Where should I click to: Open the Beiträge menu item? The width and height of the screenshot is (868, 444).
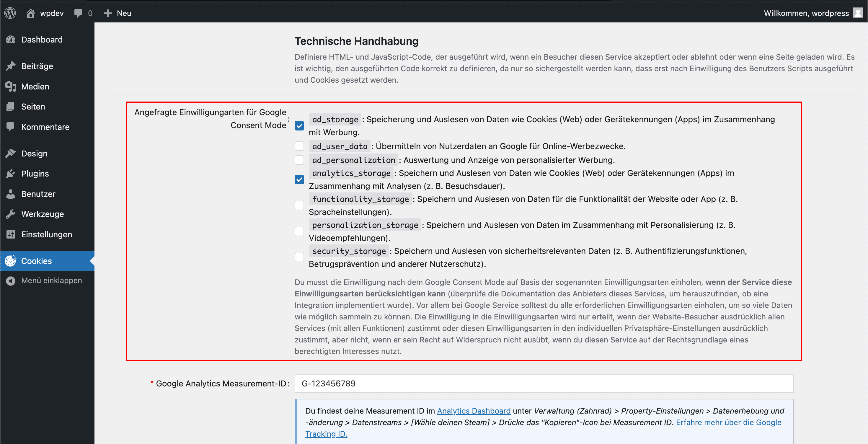[x=37, y=66]
